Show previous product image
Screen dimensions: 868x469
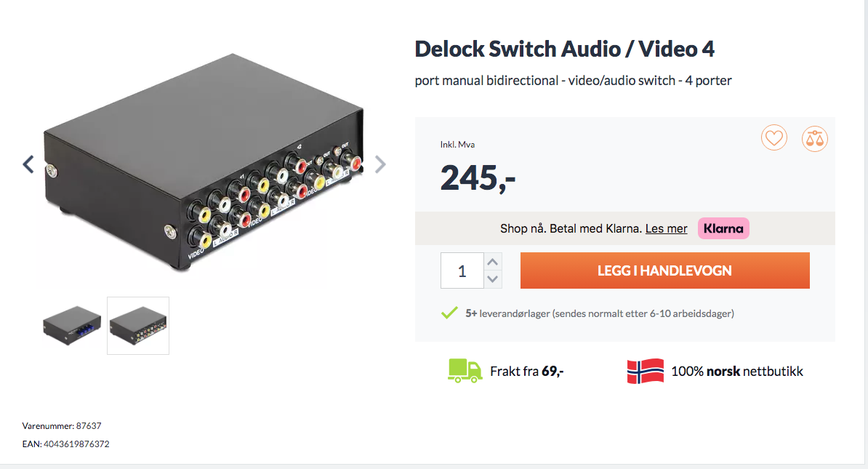click(x=28, y=164)
